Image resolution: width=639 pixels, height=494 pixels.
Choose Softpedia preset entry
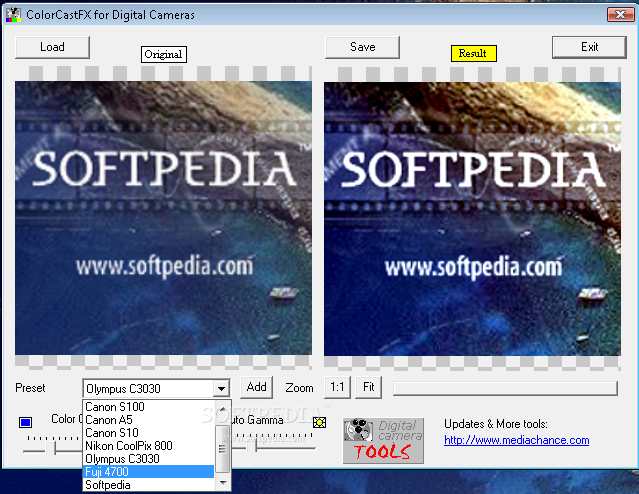pyautogui.click(x=148, y=485)
